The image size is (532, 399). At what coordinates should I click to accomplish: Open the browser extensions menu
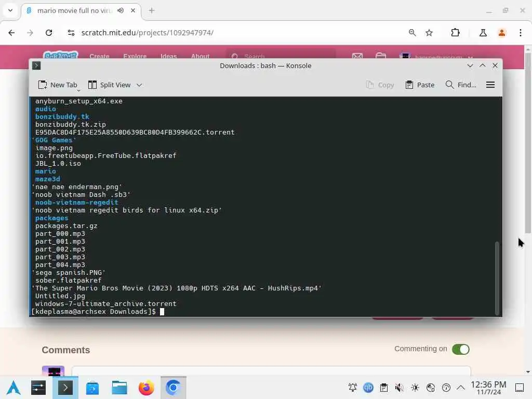pos(455,33)
